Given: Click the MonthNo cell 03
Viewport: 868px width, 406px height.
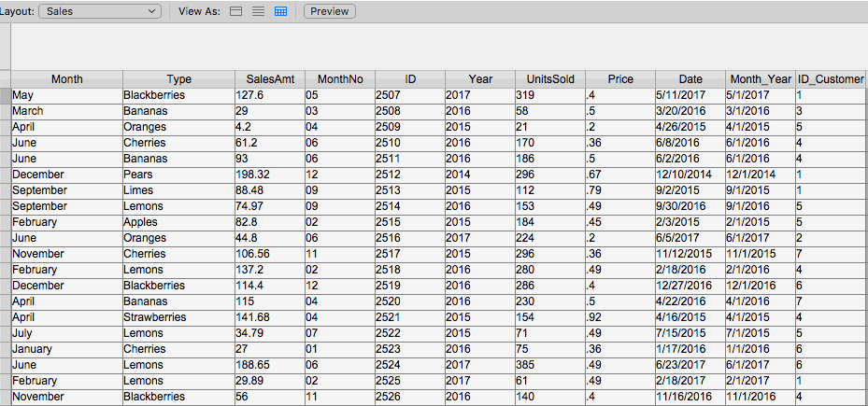Looking at the screenshot, I should coord(340,111).
